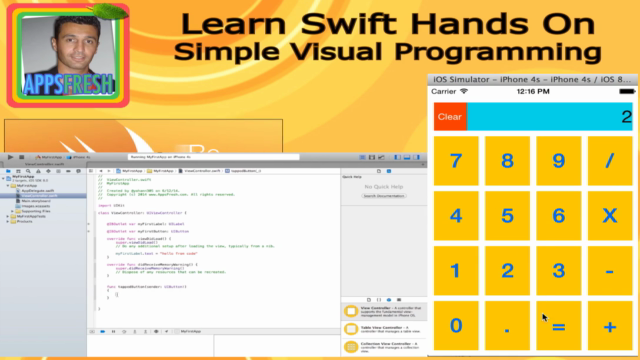Select Collection View Controller in Object library

click(384, 347)
